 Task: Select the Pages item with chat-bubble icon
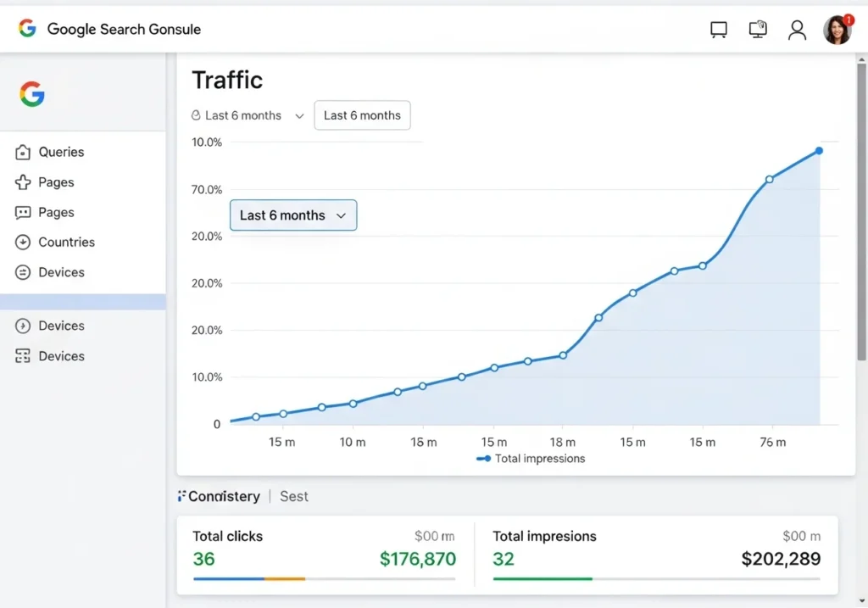(x=56, y=213)
